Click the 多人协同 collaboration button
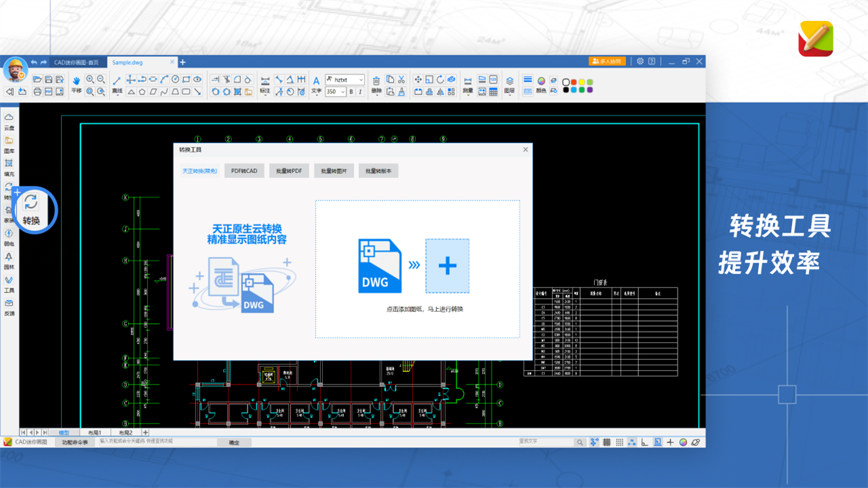This screenshot has height=488, width=868. [607, 62]
